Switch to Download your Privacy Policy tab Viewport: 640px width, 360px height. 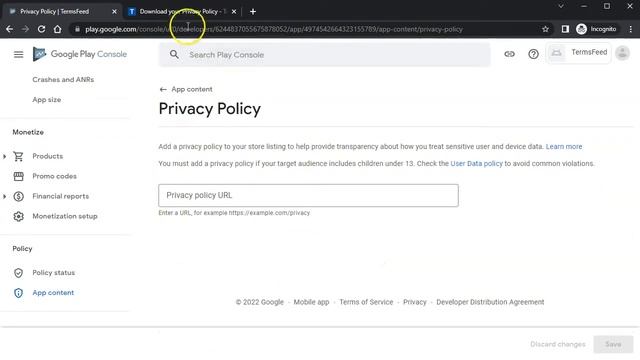pyautogui.click(x=182, y=11)
